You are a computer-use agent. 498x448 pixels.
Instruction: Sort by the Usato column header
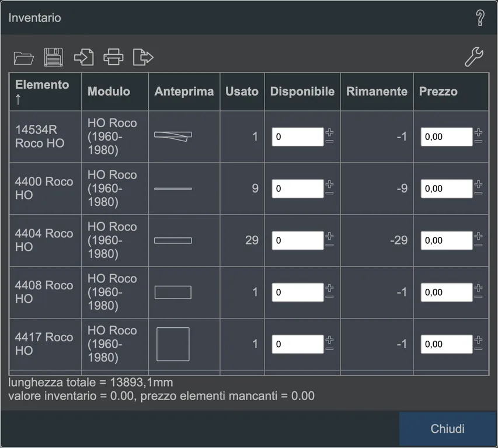(242, 92)
